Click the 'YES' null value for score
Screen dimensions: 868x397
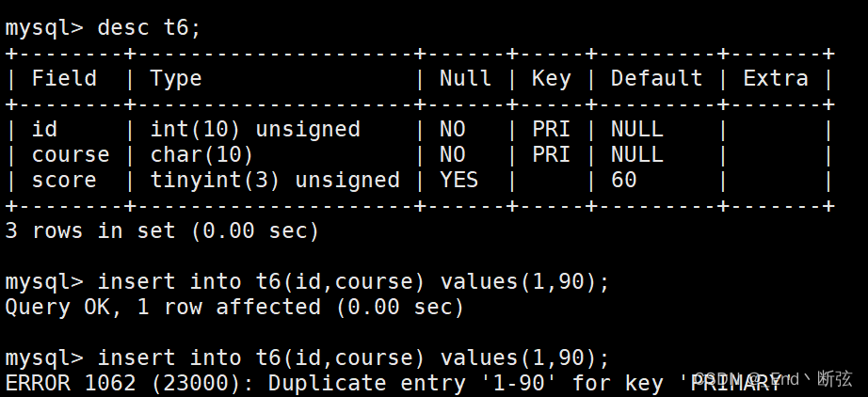pyautogui.click(x=458, y=180)
